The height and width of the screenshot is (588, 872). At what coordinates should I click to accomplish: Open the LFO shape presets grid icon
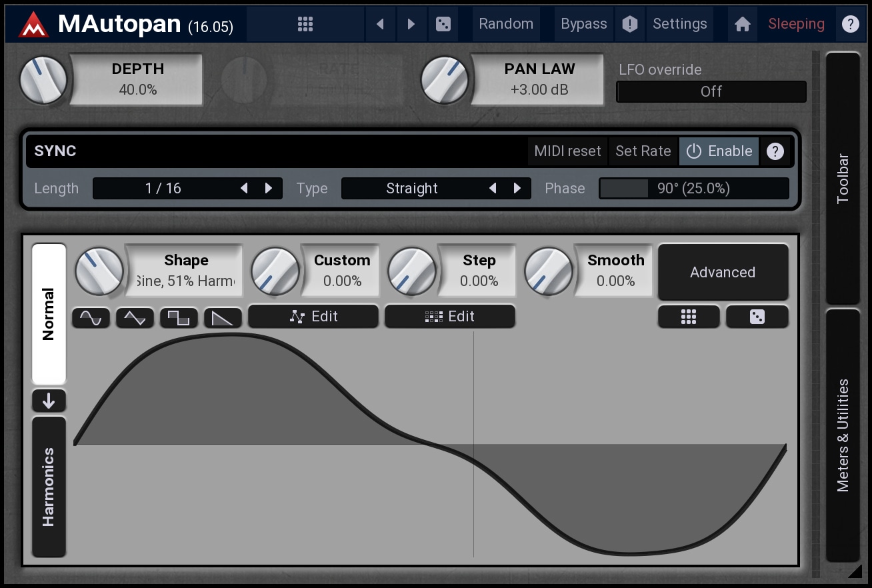(x=689, y=317)
